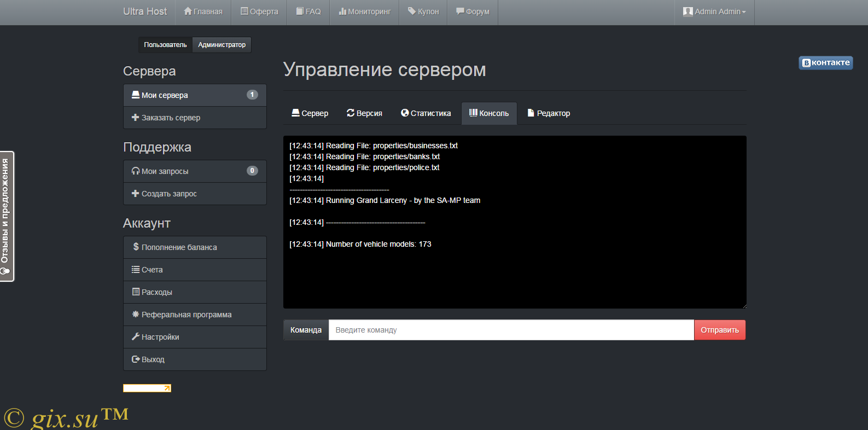This screenshot has height=430, width=868.
Task: Click the dashboard icon on the Статистика tab
Action: (x=405, y=113)
